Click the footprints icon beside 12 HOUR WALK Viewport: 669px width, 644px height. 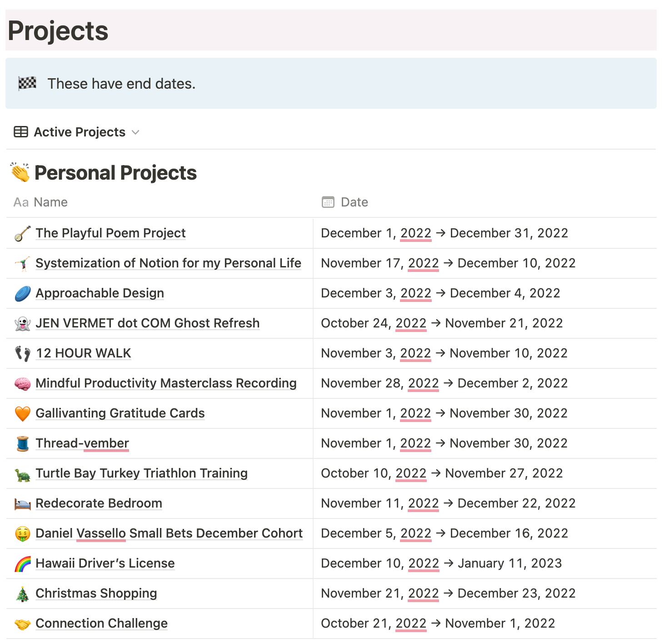click(x=23, y=353)
